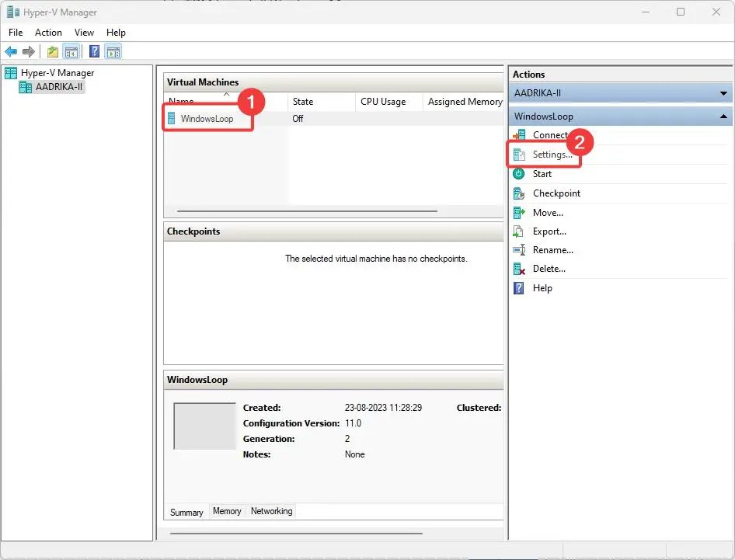Click the AADRIKA-II header in Actions pane
Screen dimensions: 735x560
[620, 93]
